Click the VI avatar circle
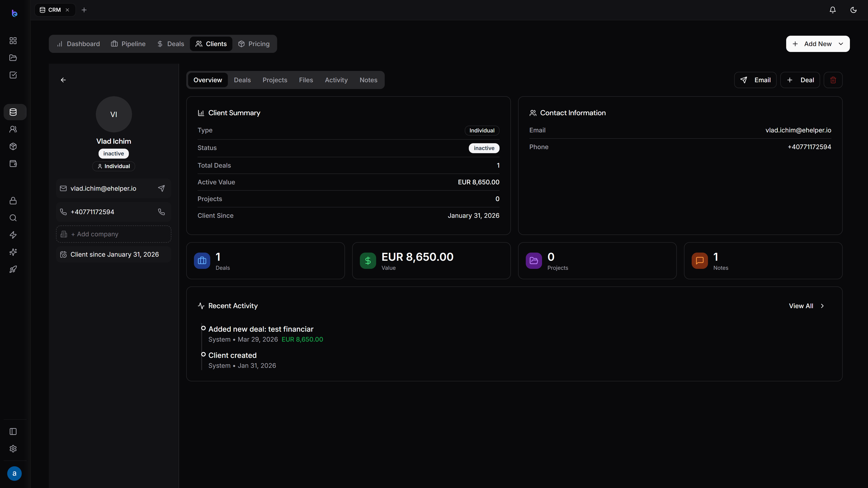 (114, 114)
